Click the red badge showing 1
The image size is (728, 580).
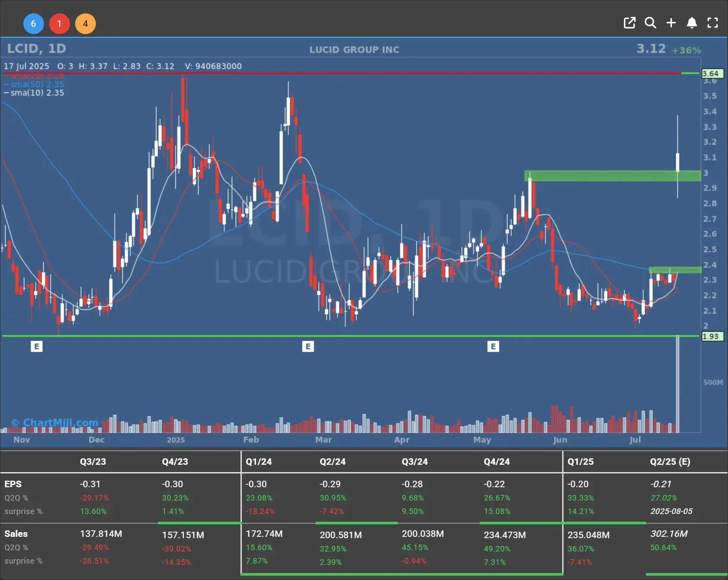pyautogui.click(x=59, y=24)
